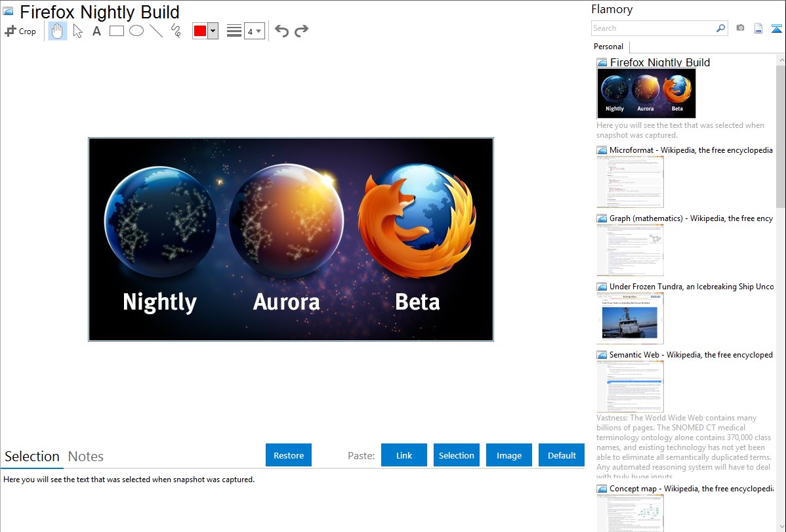Click the icon beside Semantic Web entry
Viewport: 786px width, 532px height.
(602, 355)
